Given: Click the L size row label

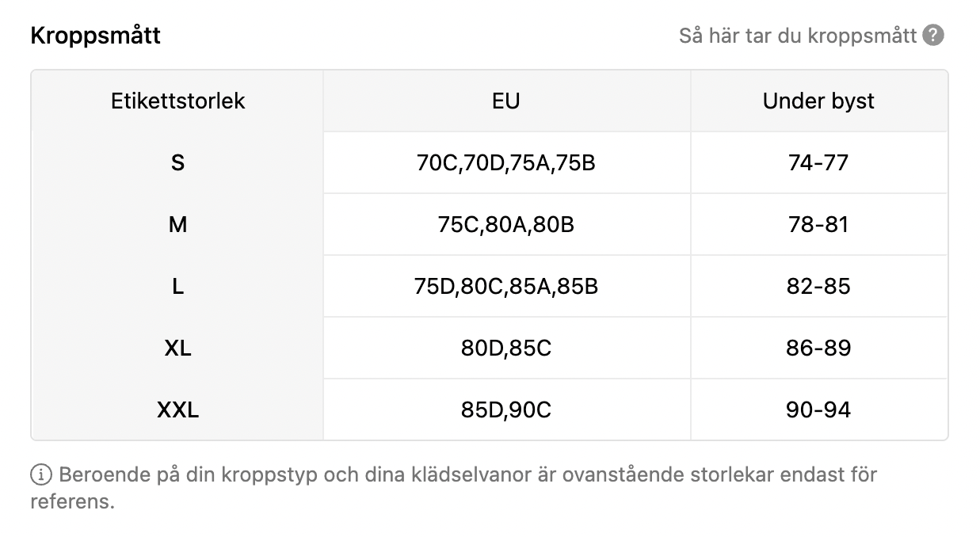Looking at the screenshot, I should pos(177,286).
